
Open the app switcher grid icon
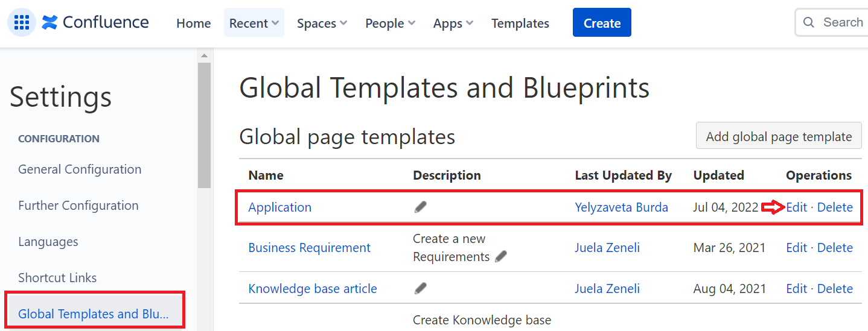22,23
